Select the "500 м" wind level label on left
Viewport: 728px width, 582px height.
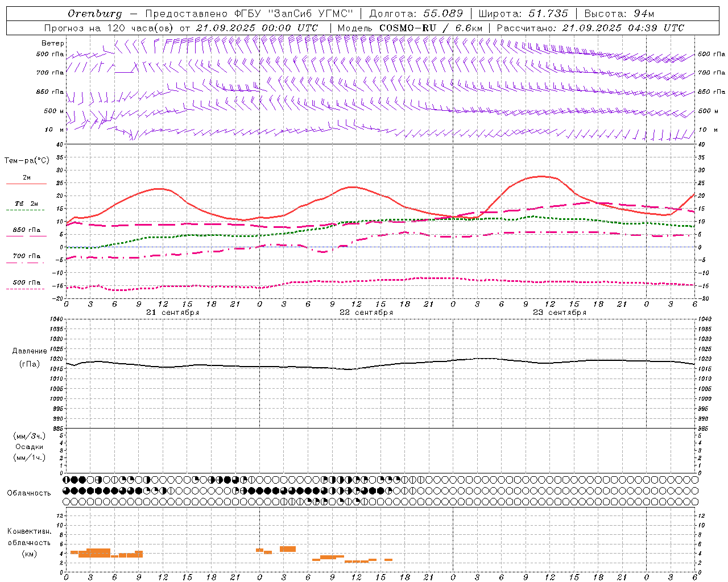point(54,111)
